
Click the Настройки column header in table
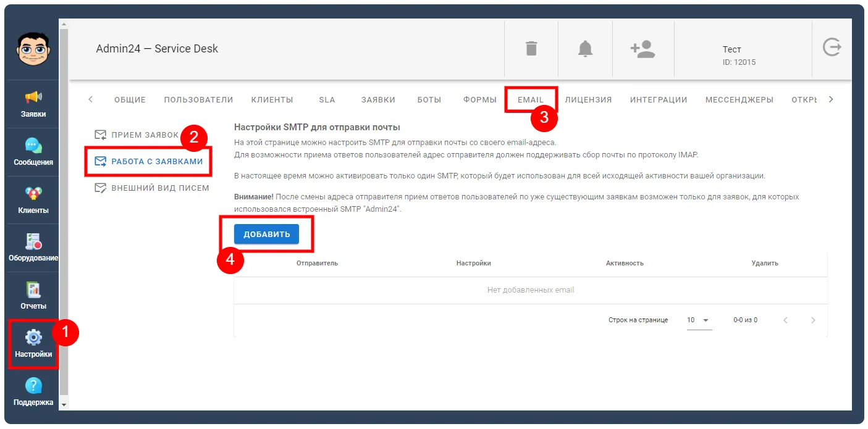[x=474, y=263]
